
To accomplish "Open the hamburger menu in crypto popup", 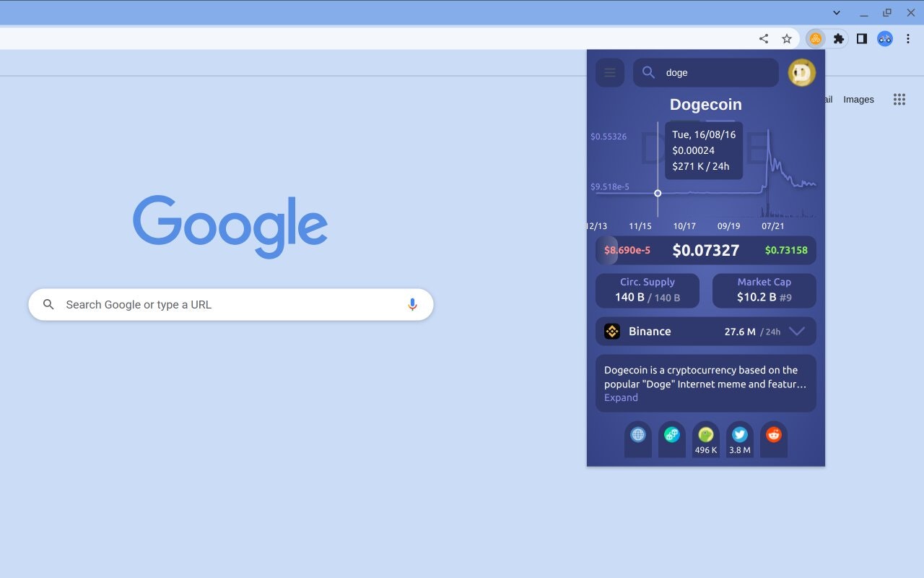I will [x=610, y=72].
